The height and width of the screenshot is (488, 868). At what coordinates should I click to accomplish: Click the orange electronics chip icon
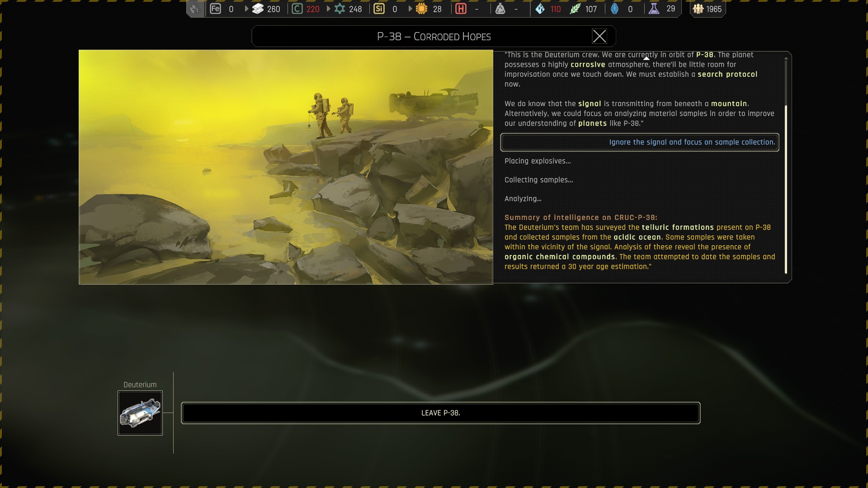point(421,9)
